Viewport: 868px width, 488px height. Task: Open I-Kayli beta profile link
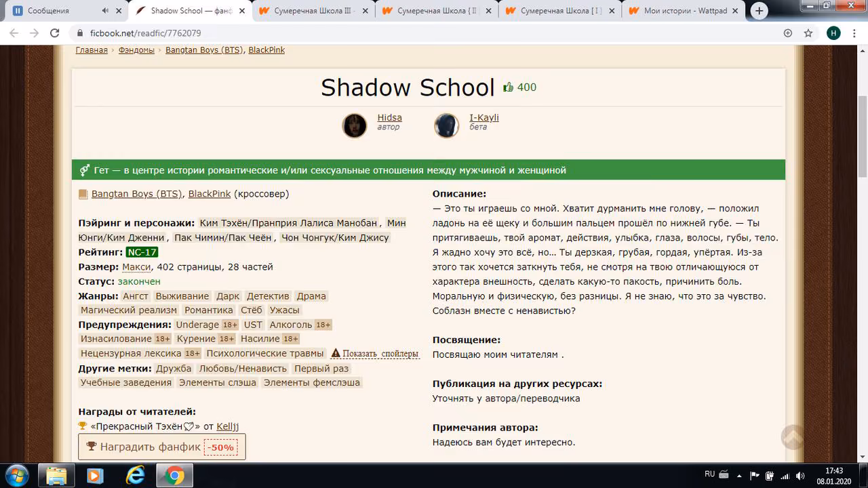click(484, 117)
